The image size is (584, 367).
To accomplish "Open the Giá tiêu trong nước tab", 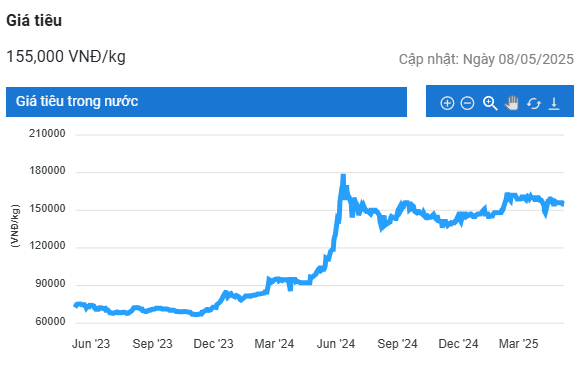I will (x=206, y=102).
